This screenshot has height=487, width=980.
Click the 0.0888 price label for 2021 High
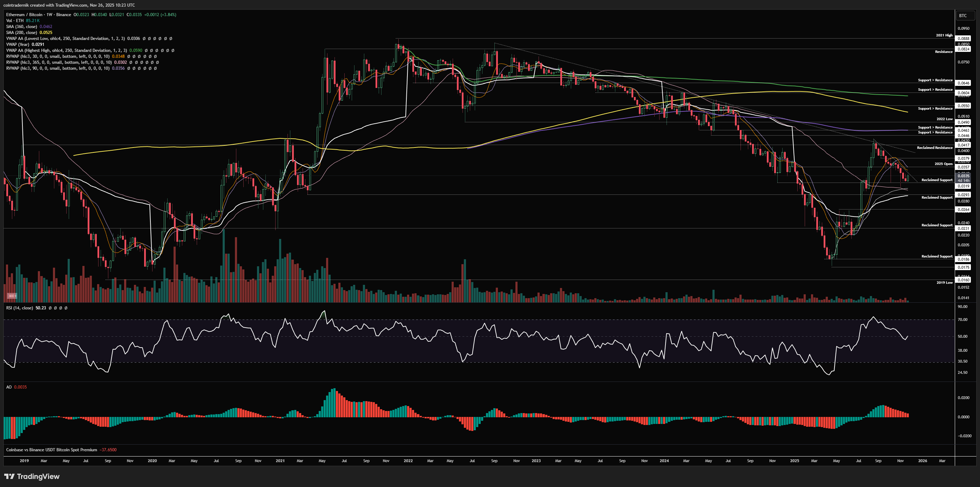click(x=963, y=39)
